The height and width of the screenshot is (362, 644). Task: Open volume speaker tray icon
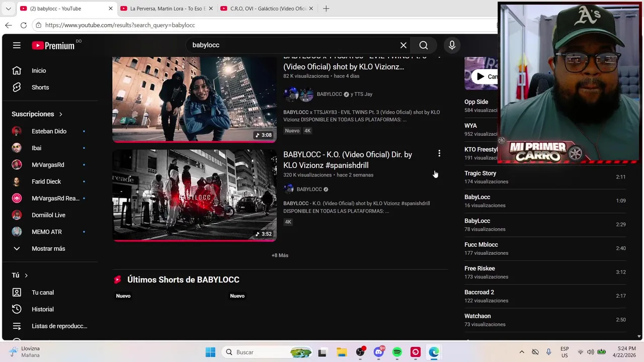[x=590, y=352]
